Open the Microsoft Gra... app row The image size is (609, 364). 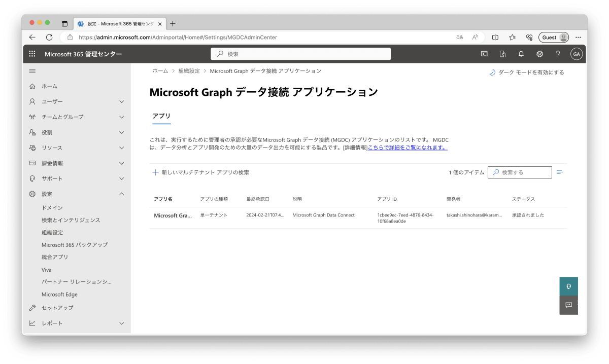173,215
